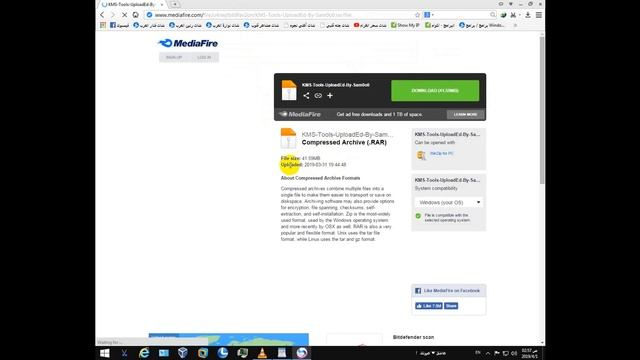This screenshot has width=640, height=360.
Task: Select the KMS-Tools-UploadEd-By browser tab
Action: [x=133, y=4]
